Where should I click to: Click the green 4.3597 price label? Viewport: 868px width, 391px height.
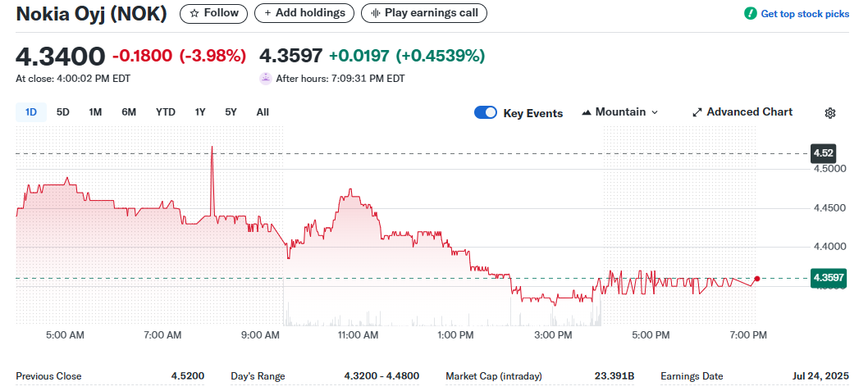829,278
